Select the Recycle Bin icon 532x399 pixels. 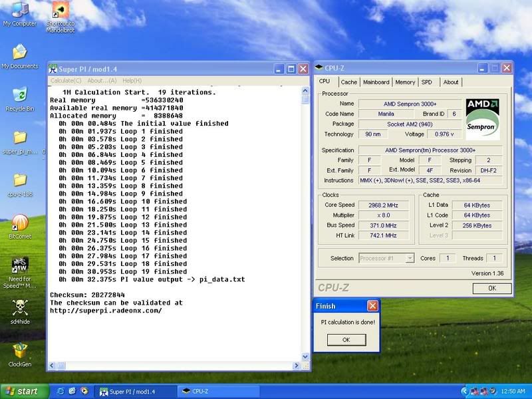pos(20,99)
